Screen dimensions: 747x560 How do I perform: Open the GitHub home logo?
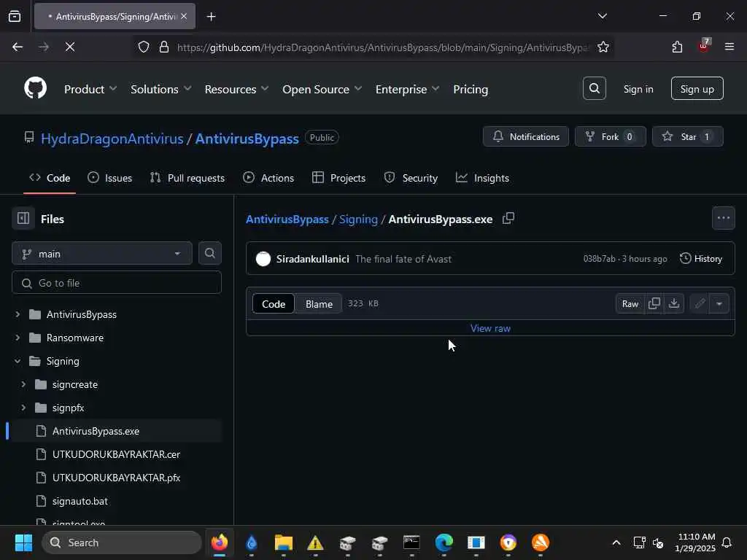click(35, 88)
